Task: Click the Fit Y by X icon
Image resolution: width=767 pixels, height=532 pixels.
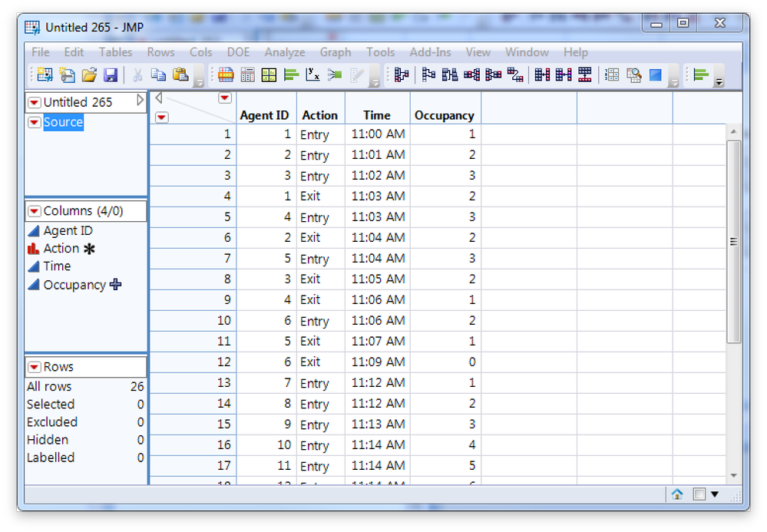Action: 312,74
